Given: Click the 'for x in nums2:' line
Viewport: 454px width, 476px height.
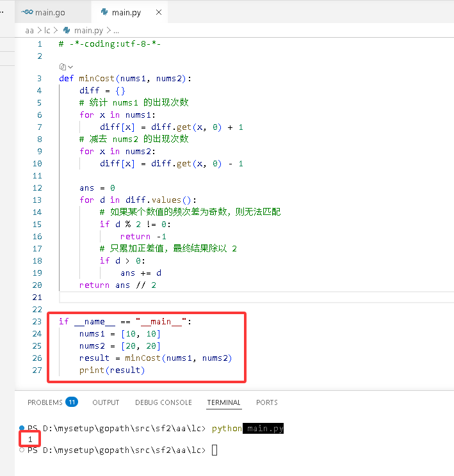Looking at the screenshot, I should [x=117, y=152].
